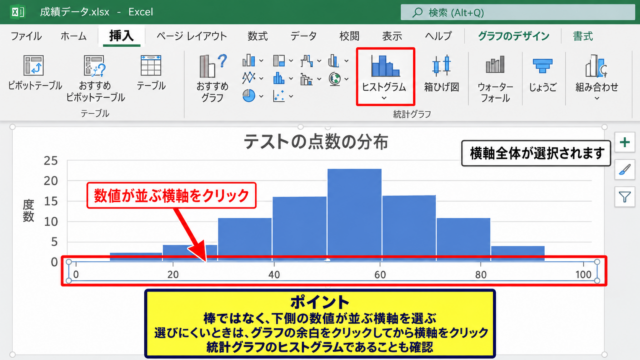Screen dimensions: 640x360
Task: Switch to the Page Layout (ページレイアウト) tab
Action: [191, 36]
